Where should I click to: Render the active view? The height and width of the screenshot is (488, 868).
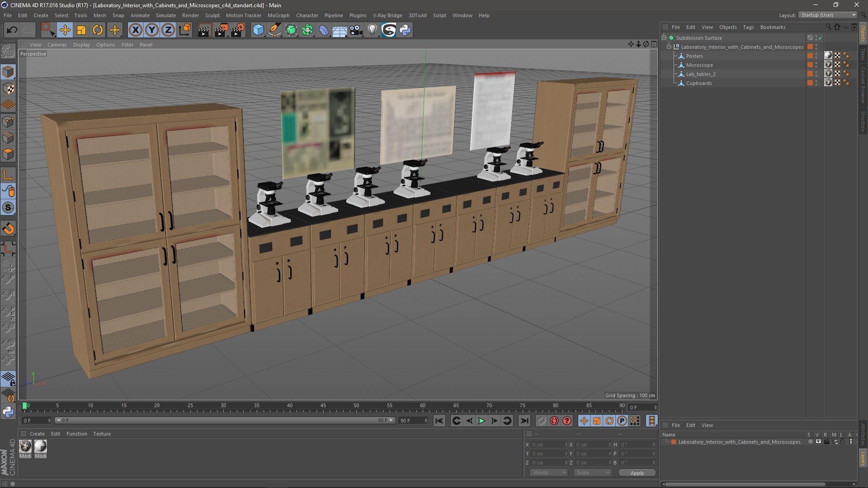204,30
